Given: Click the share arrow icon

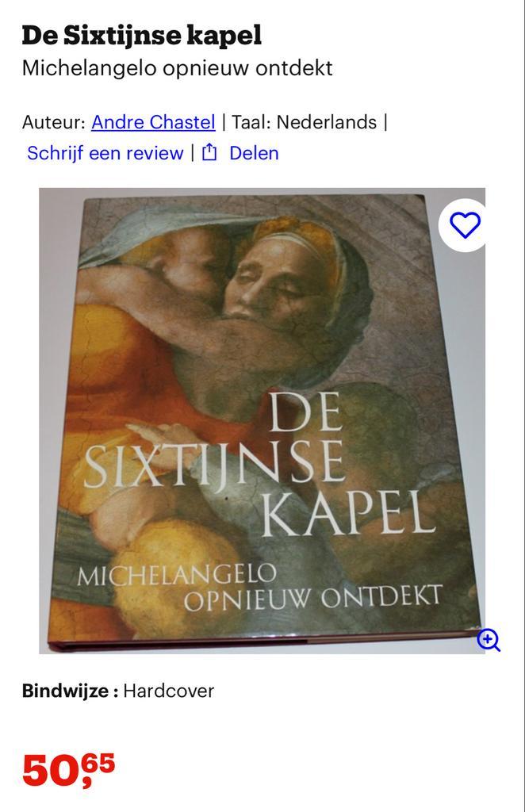Looking at the screenshot, I should tap(209, 153).
